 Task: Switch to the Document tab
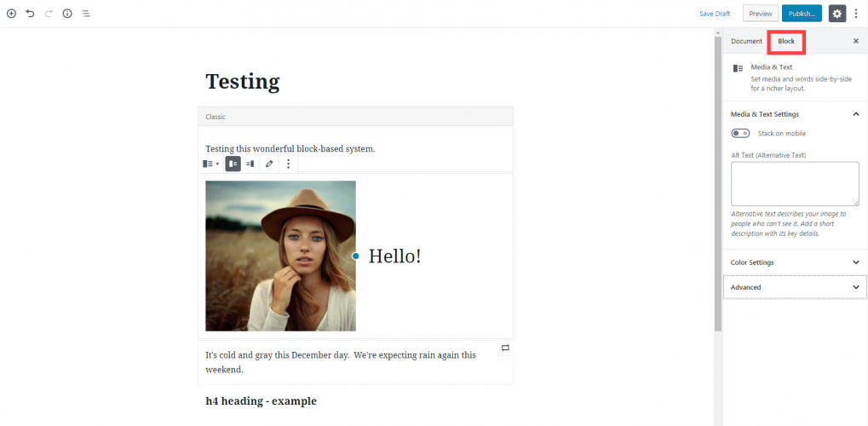coord(746,41)
